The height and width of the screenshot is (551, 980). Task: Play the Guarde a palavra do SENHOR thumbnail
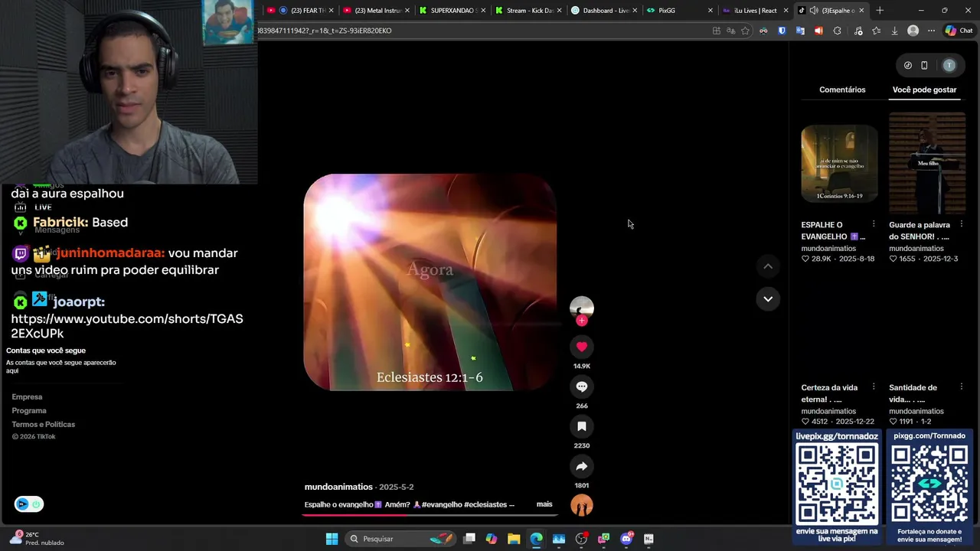point(927,163)
